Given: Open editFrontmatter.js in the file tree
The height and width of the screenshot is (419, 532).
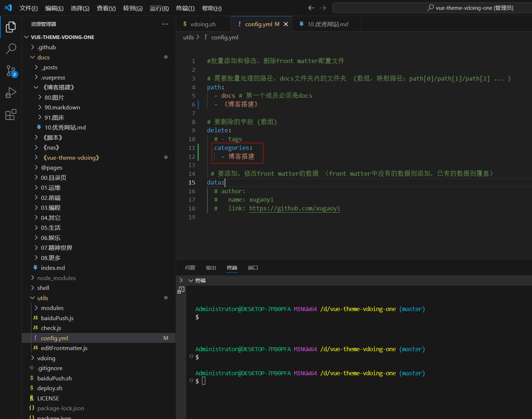Looking at the screenshot, I should tap(98, 348).
